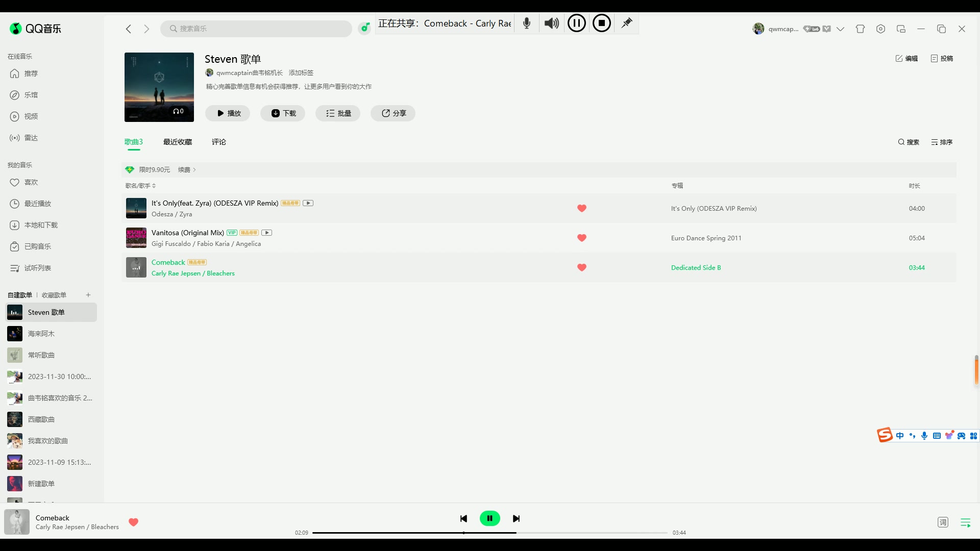Select the 西藏歌曲 playlist
This screenshot has width=980, height=551.
[51, 419]
